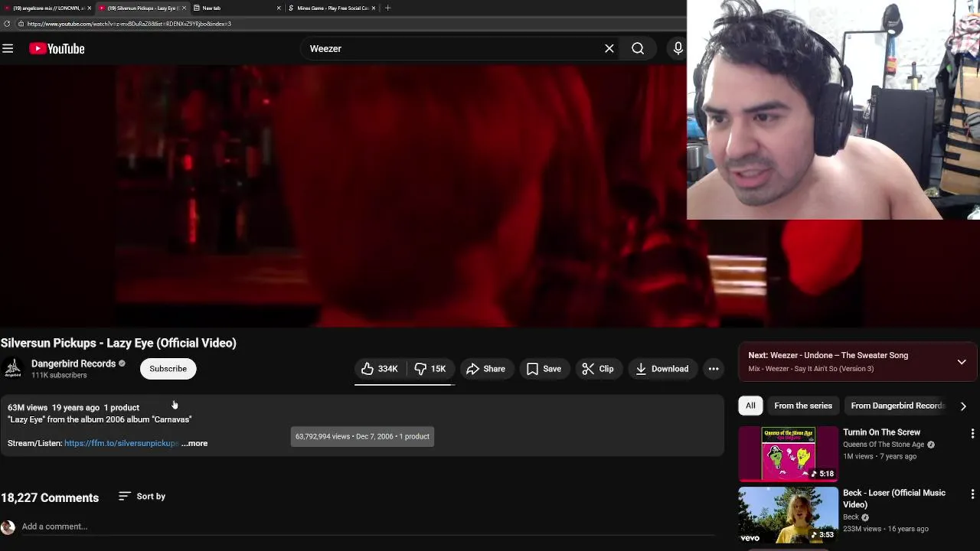Subscribe to Dangerbird Records
The width and height of the screenshot is (980, 551).
coord(168,369)
